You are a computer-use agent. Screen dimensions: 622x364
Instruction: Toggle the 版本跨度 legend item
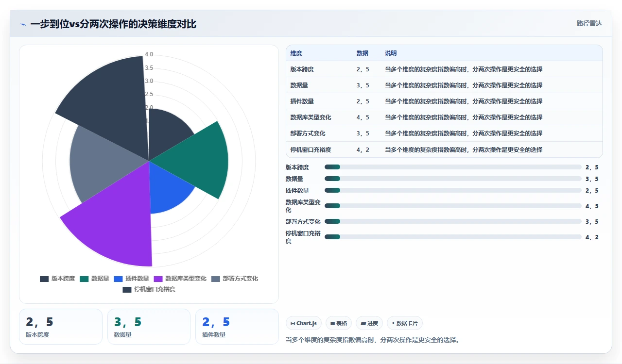57,279
